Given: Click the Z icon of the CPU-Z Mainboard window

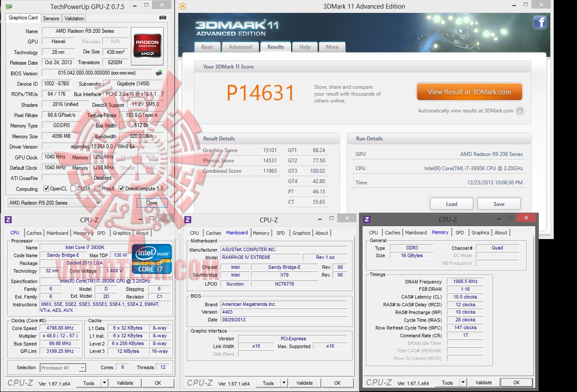Looking at the screenshot, I should pos(188,220).
